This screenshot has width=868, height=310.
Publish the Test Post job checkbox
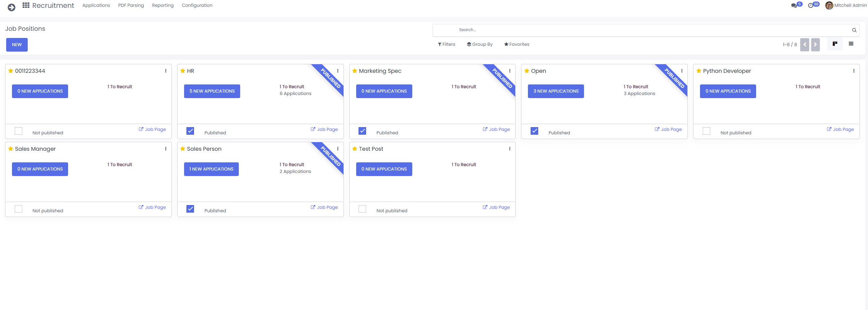point(362,209)
